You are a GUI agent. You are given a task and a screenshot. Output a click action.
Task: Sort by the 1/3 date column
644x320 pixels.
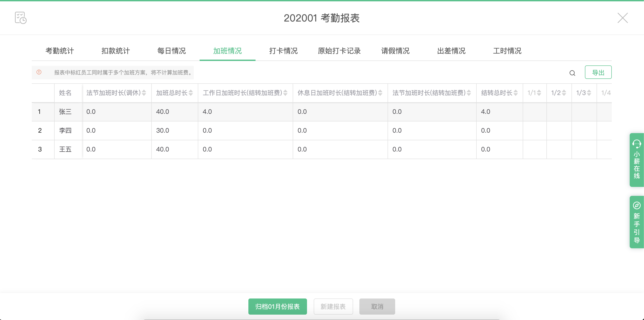coord(589,93)
